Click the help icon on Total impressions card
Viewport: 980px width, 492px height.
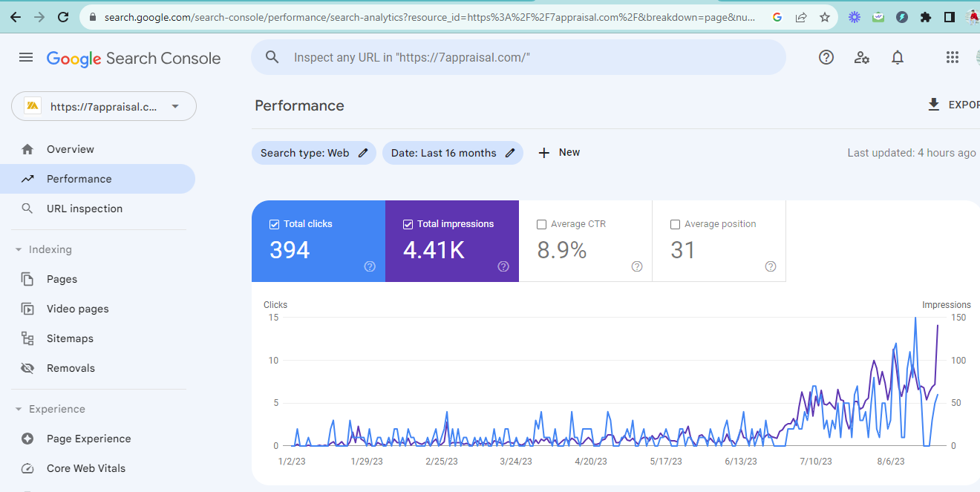[503, 266]
